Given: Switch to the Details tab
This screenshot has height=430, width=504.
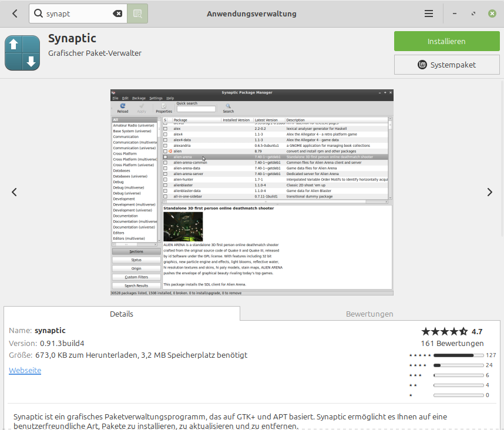Looking at the screenshot, I should [x=122, y=314].
